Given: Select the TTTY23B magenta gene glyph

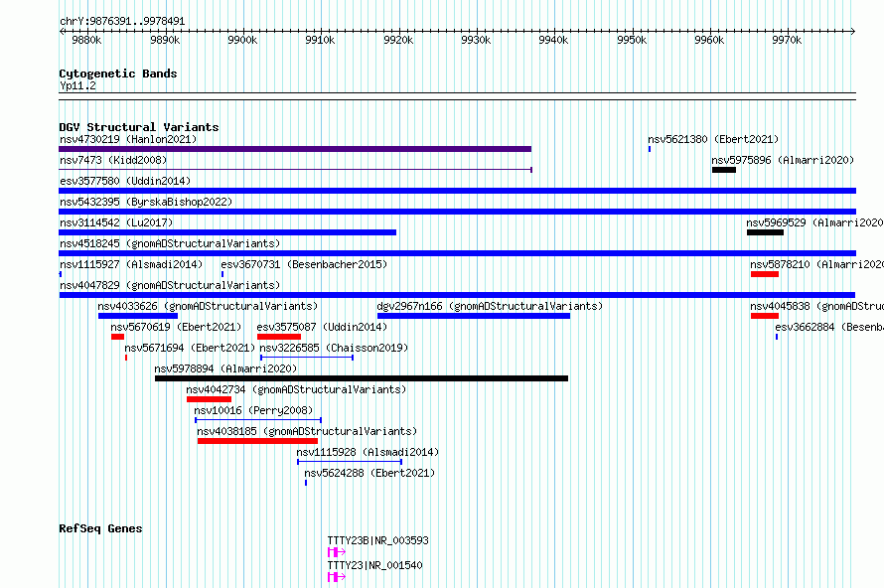Looking at the screenshot, I should (337, 552).
